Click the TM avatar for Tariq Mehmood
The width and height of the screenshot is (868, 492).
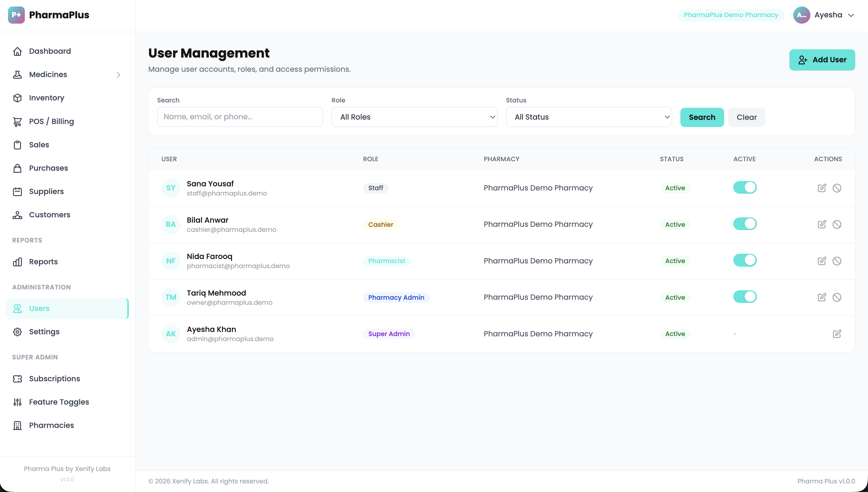click(171, 297)
